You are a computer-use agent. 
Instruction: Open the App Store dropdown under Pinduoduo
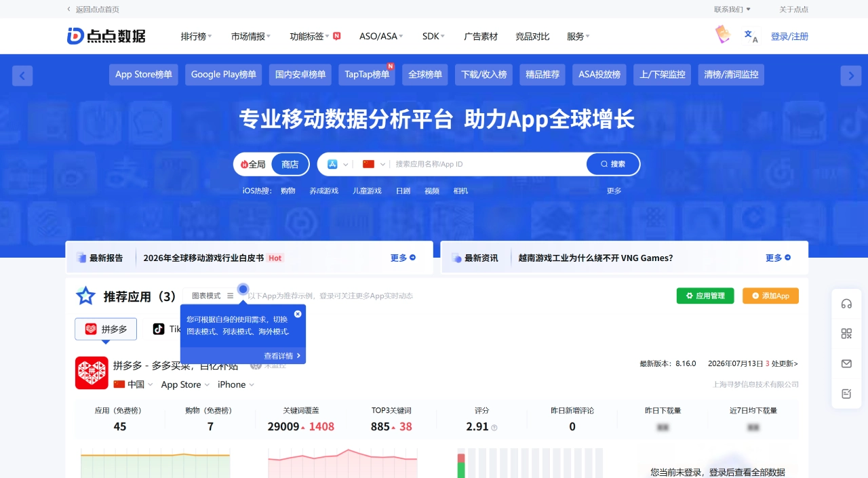(186, 384)
